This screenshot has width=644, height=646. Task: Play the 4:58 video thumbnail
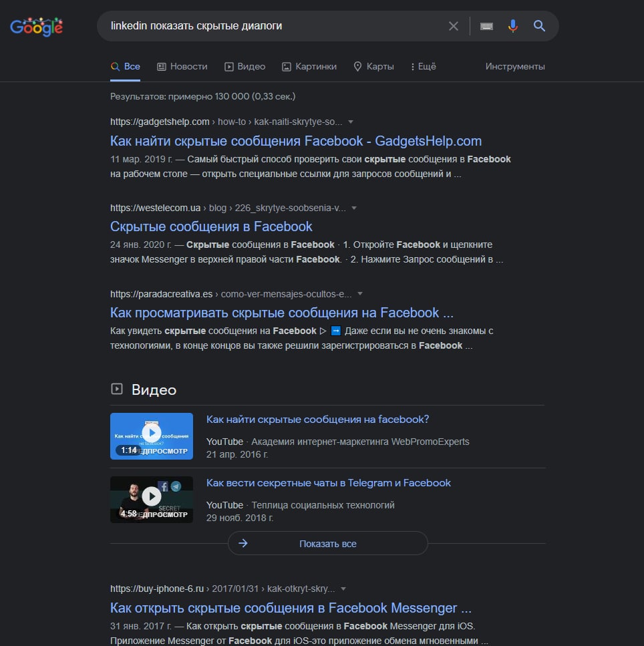[152, 500]
